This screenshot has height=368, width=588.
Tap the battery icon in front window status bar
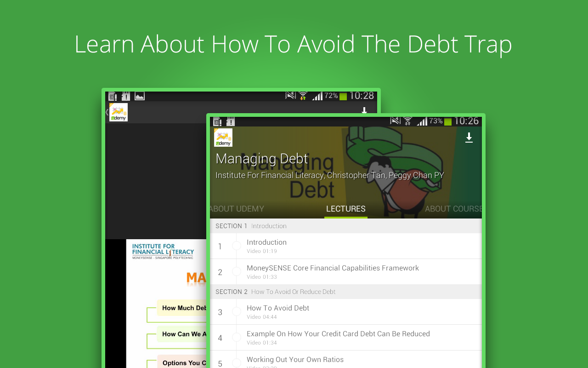[x=448, y=121]
